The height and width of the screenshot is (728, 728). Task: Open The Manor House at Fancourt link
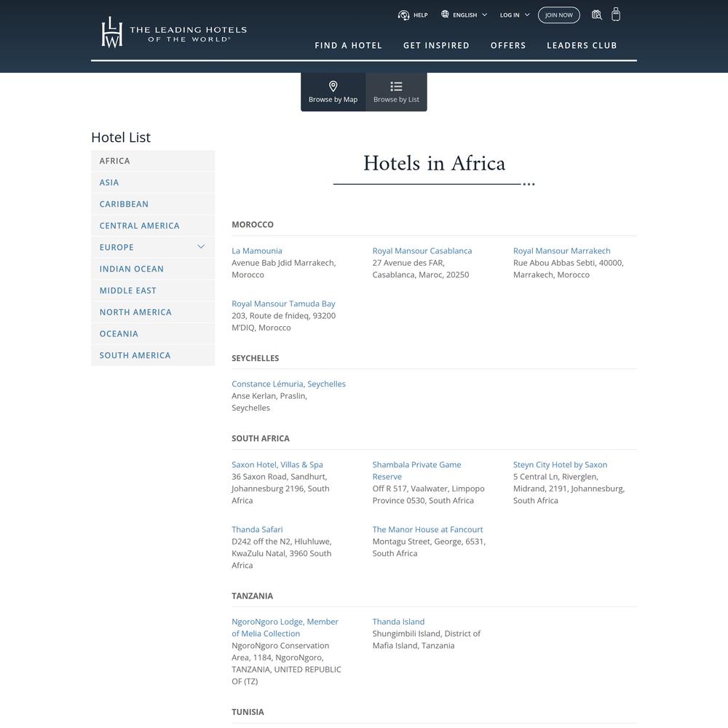coord(427,529)
